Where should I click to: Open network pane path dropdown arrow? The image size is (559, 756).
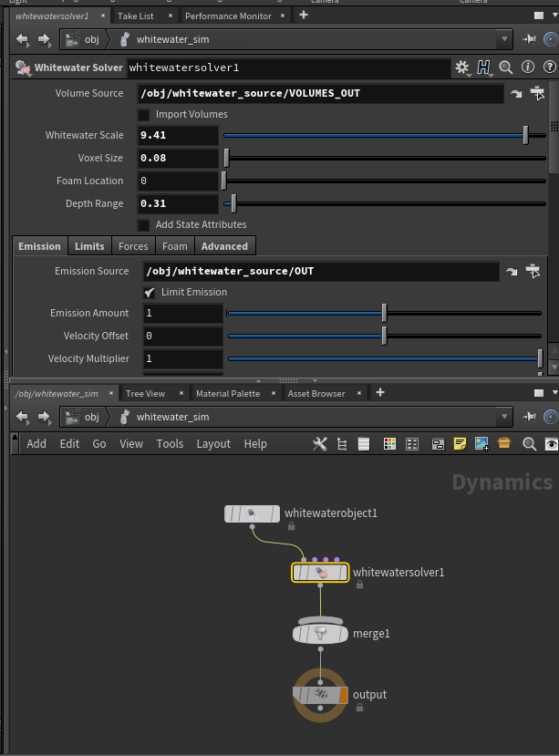(504, 417)
